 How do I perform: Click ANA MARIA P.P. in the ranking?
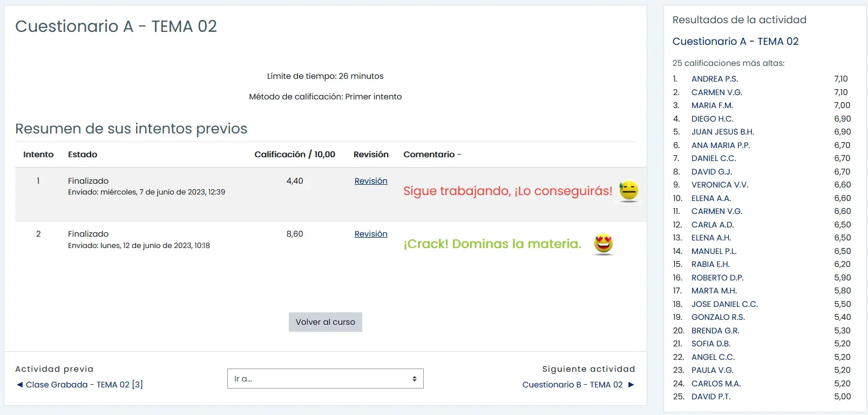[x=721, y=145]
